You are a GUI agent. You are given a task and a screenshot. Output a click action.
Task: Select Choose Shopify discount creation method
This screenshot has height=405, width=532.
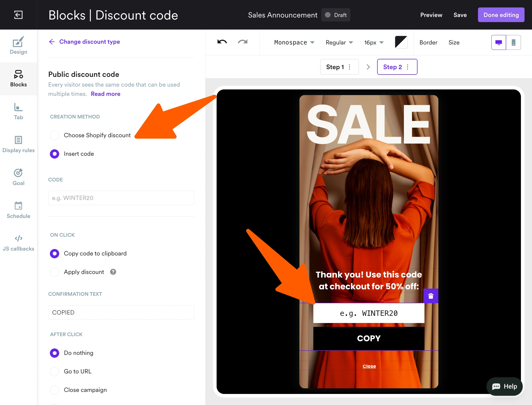tap(55, 135)
